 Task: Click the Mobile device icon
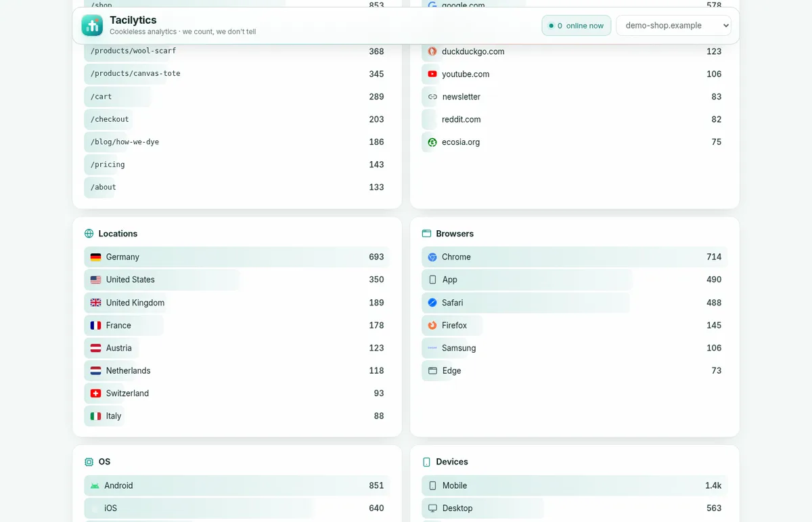[432, 485]
